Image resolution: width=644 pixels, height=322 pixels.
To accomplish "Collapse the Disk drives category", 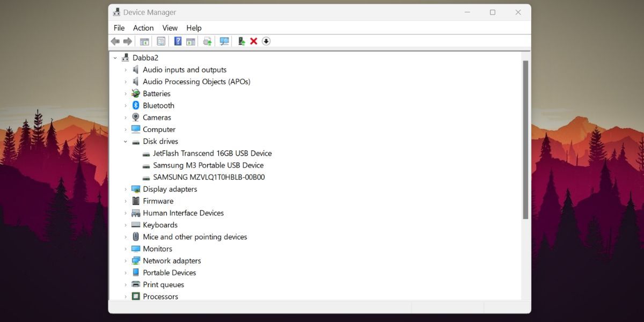I will (126, 141).
